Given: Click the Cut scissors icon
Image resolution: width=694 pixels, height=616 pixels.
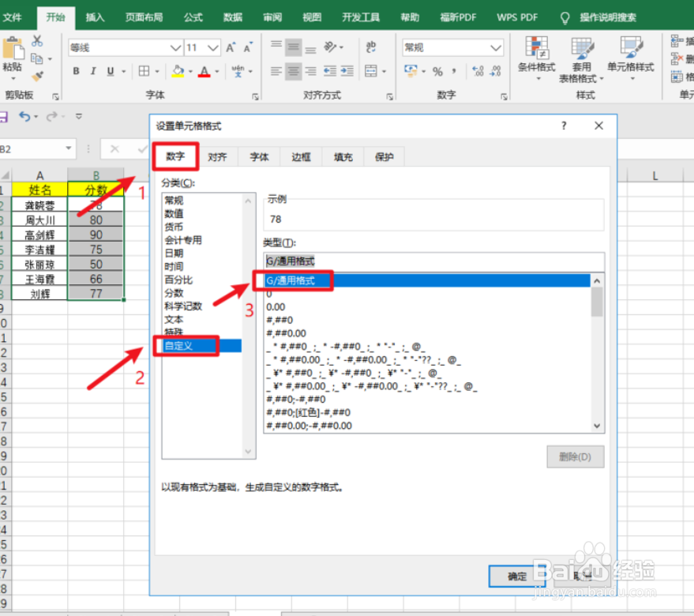Looking at the screenshot, I should point(36,39).
